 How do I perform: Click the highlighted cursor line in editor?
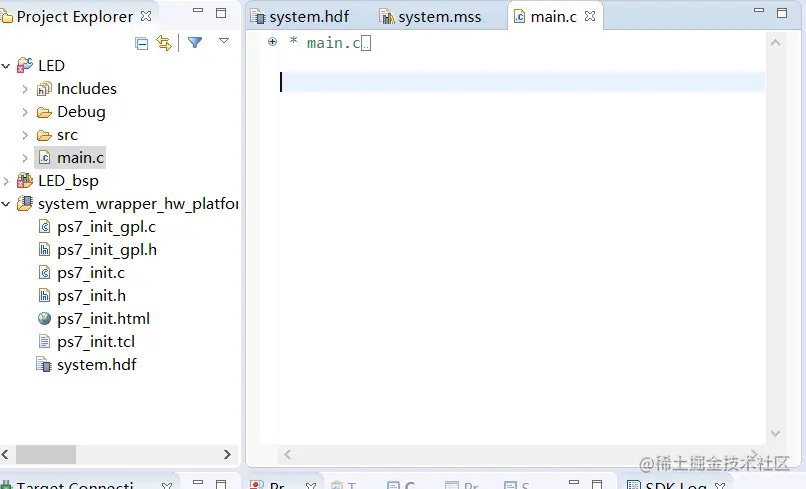pyautogui.click(x=522, y=82)
